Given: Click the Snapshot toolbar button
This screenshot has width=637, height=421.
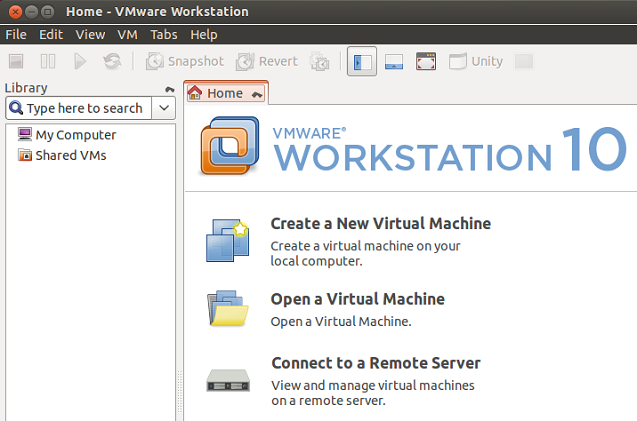Looking at the screenshot, I should click(185, 62).
